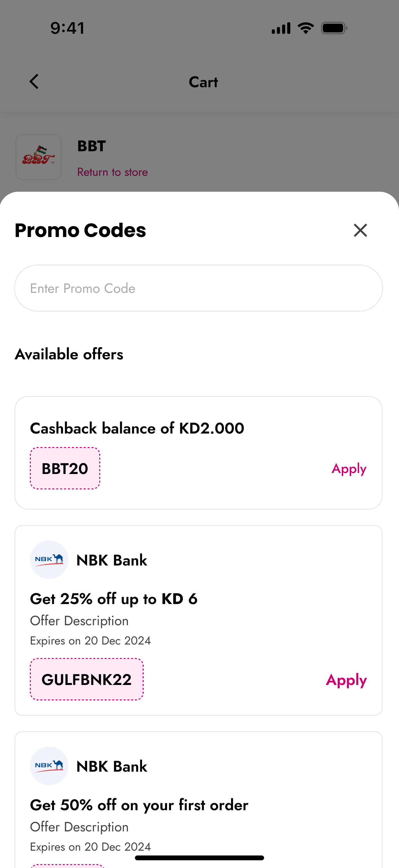Viewport: 399px width, 868px height.
Task: Tap the battery status icon
Action: click(x=334, y=28)
